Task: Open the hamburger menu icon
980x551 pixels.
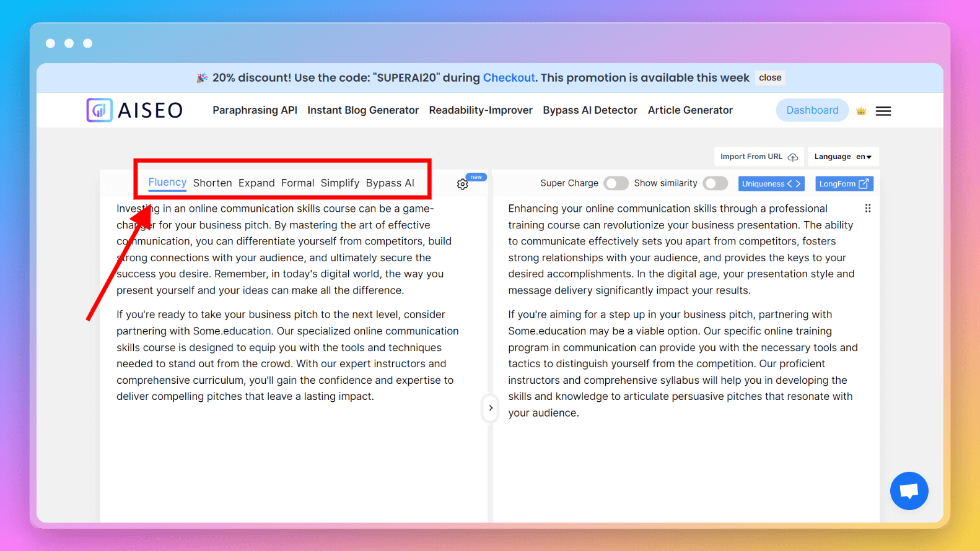Action: [x=883, y=111]
